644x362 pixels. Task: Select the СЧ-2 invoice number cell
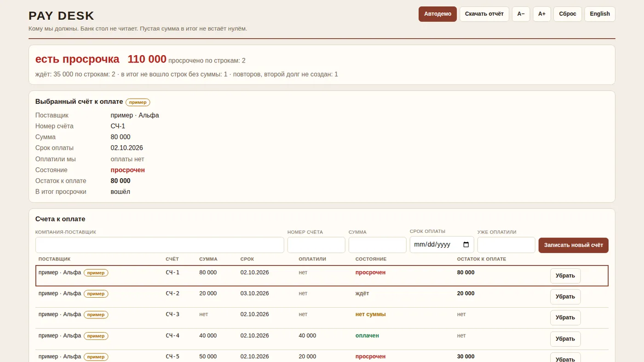(x=172, y=294)
